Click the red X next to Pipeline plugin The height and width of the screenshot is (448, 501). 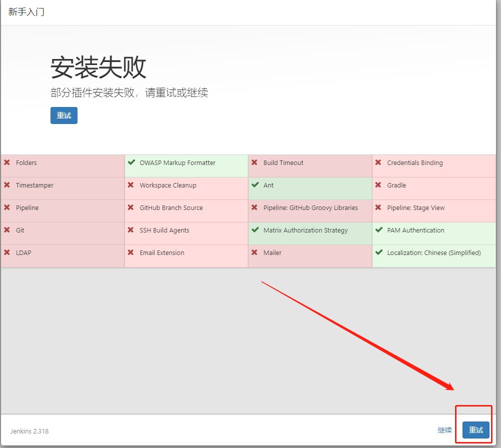[7, 207]
